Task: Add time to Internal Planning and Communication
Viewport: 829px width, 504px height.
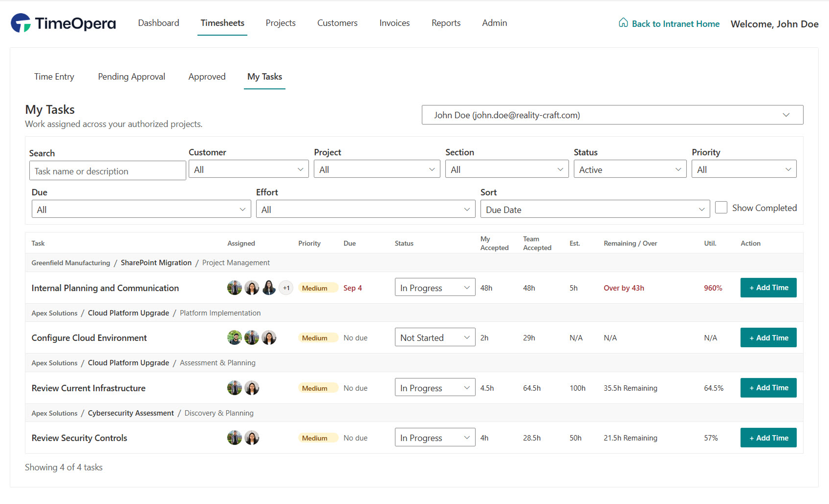Action: pos(768,288)
